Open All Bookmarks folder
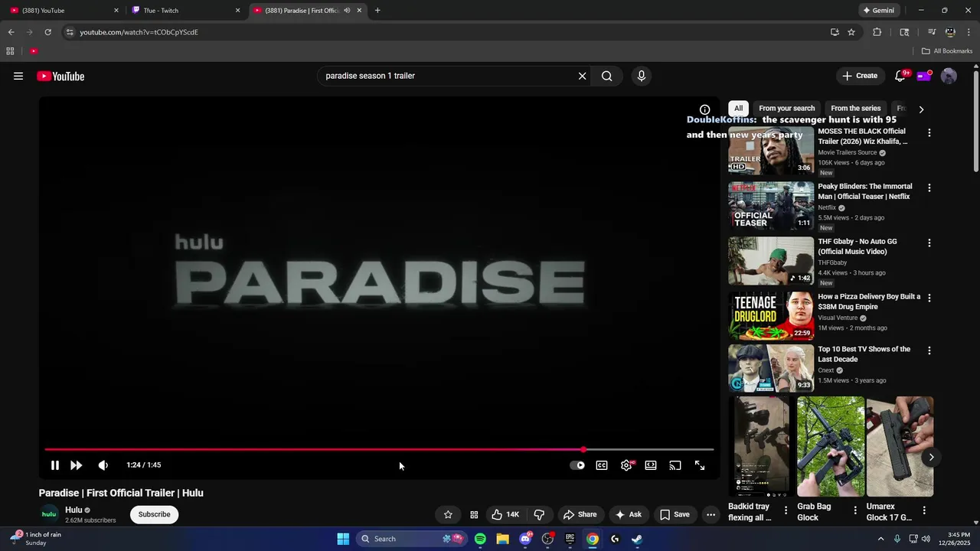This screenshot has height=551, width=980. pos(947,51)
